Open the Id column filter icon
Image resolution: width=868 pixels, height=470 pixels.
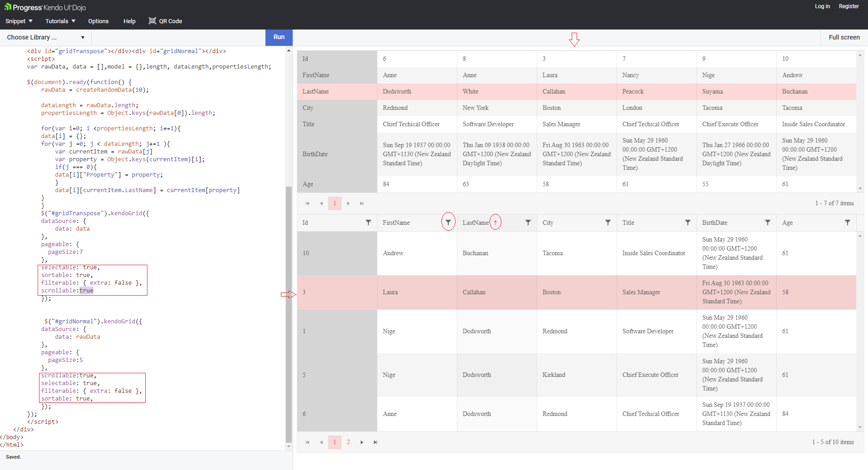click(368, 223)
